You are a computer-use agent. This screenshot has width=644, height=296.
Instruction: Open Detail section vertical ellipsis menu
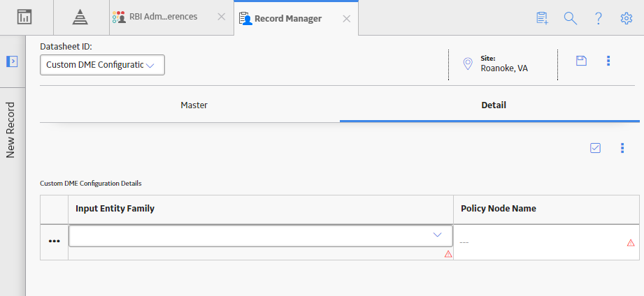[622, 147]
